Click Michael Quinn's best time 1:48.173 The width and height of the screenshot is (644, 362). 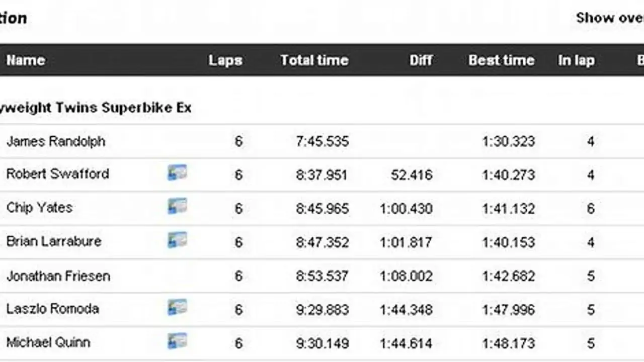pos(508,343)
